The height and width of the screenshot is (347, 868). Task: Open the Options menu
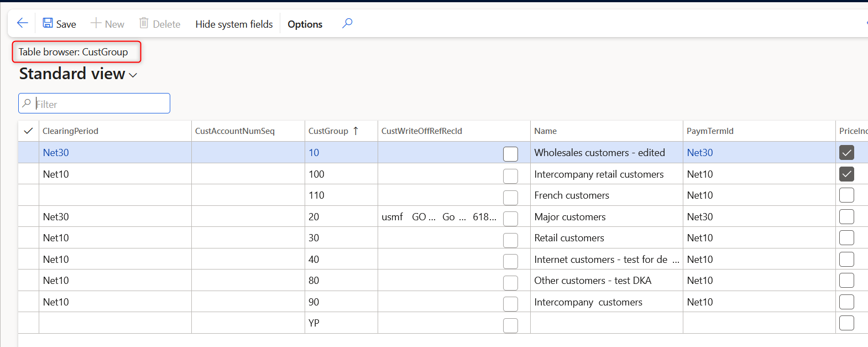[x=305, y=24]
